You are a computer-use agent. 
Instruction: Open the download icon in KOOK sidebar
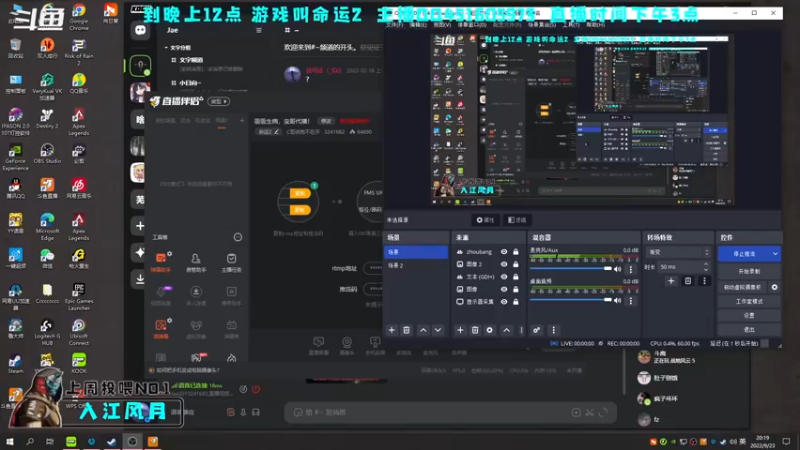pyautogui.click(x=140, y=279)
